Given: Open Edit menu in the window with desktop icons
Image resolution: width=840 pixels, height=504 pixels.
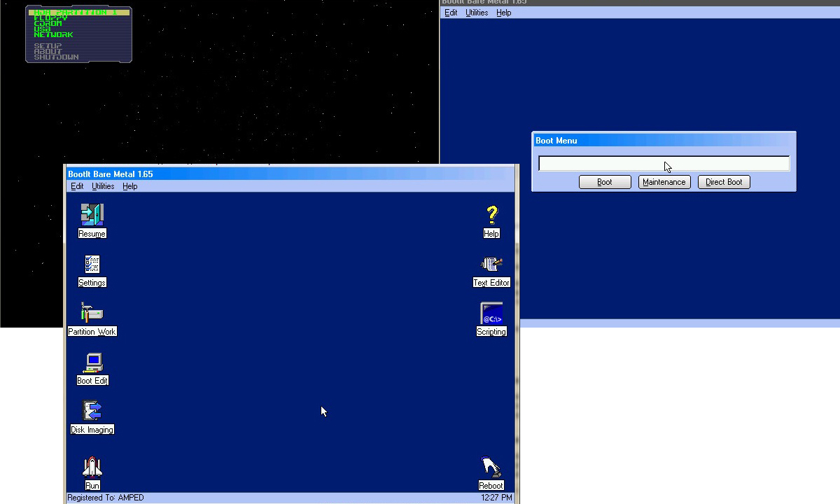Looking at the screenshot, I should [77, 186].
